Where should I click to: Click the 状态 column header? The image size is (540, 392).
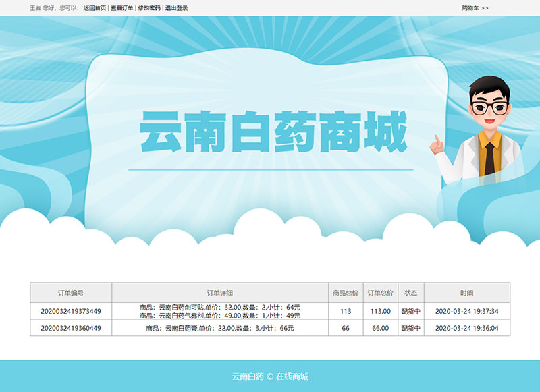[x=410, y=293]
